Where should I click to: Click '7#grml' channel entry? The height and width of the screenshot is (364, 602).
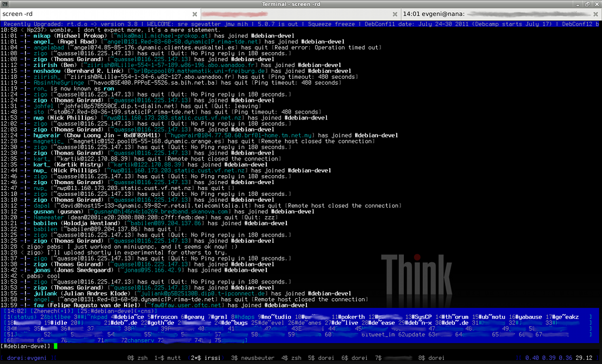pos(218,317)
